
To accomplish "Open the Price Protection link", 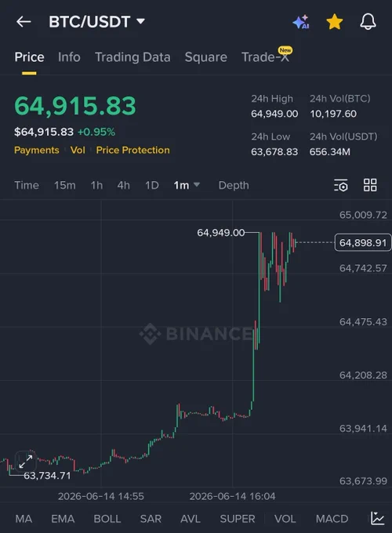I will coord(133,150).
